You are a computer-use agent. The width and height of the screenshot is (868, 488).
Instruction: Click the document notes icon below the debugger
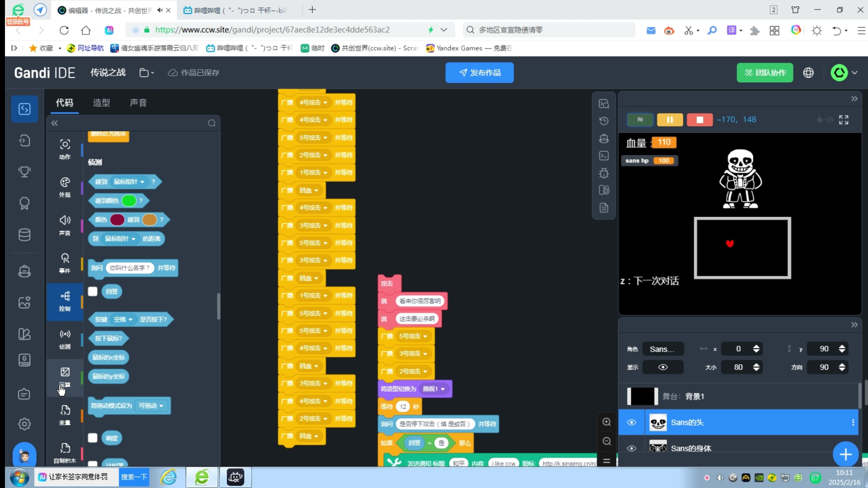pyautogui.click(x=604, y=207)
